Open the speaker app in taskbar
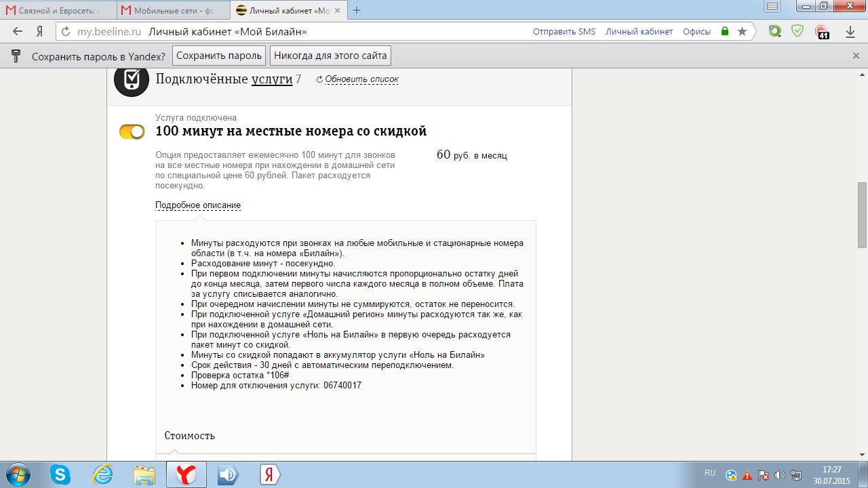Image resolution: width=868 pixels, height=488 pixels. pyautogui.click(x=228, y=474)
